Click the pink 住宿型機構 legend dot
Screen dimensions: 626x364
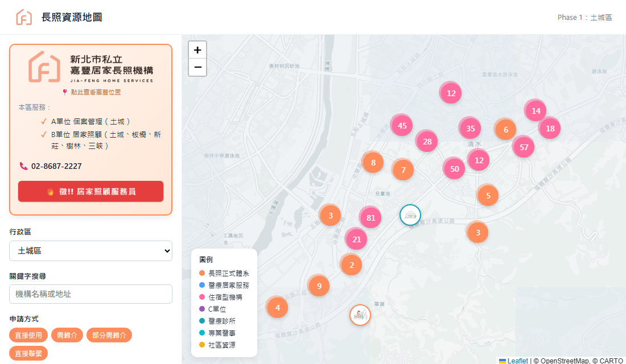202,297
